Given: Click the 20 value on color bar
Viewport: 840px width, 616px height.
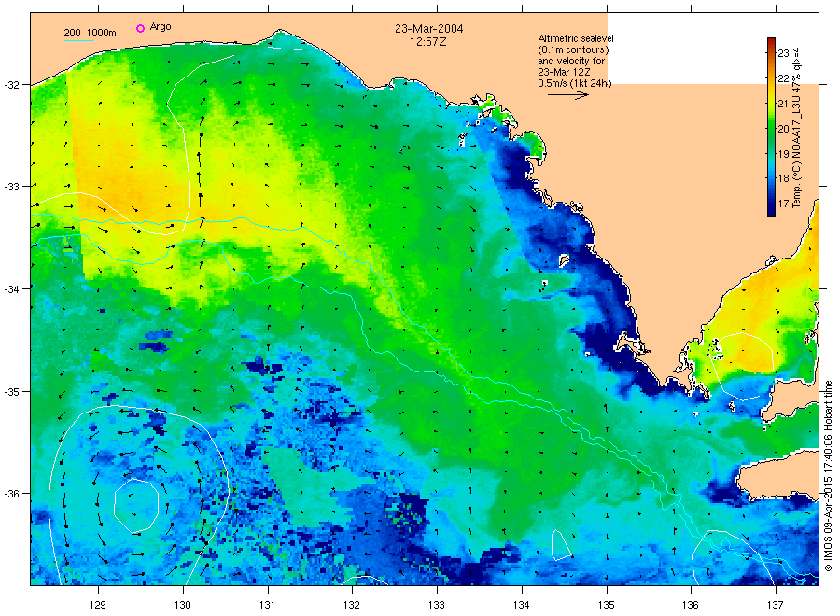Looking at the screenshot, I should (x=783, y=129).
